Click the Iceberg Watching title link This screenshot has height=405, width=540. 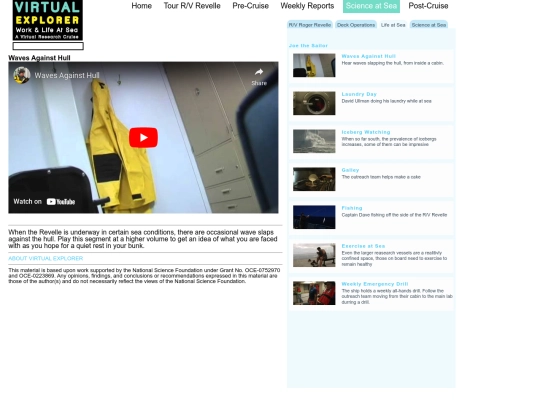pyautogui.click(x=366, y=132)
